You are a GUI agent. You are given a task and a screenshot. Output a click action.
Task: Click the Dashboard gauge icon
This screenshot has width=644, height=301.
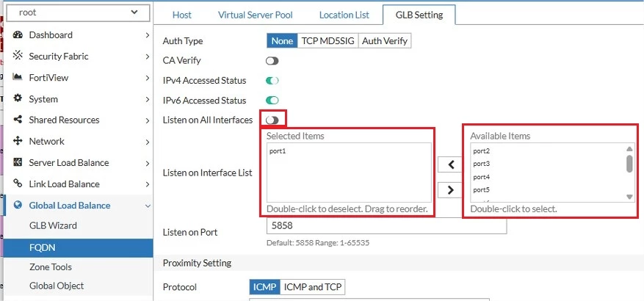pos(18,35)
